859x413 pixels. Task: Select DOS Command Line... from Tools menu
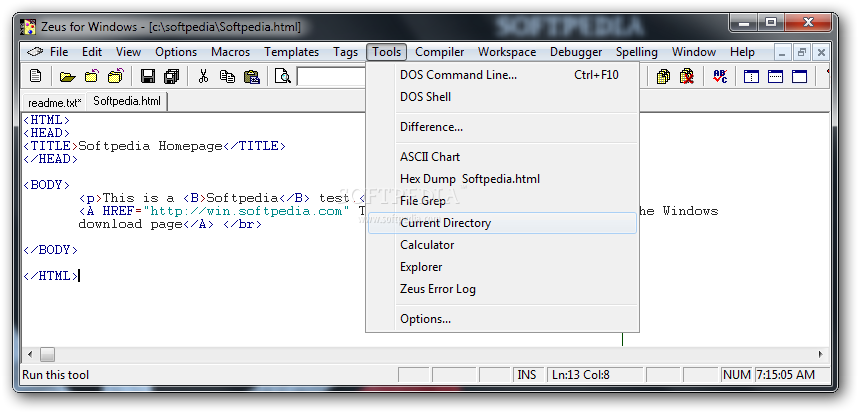click(502, 75)
